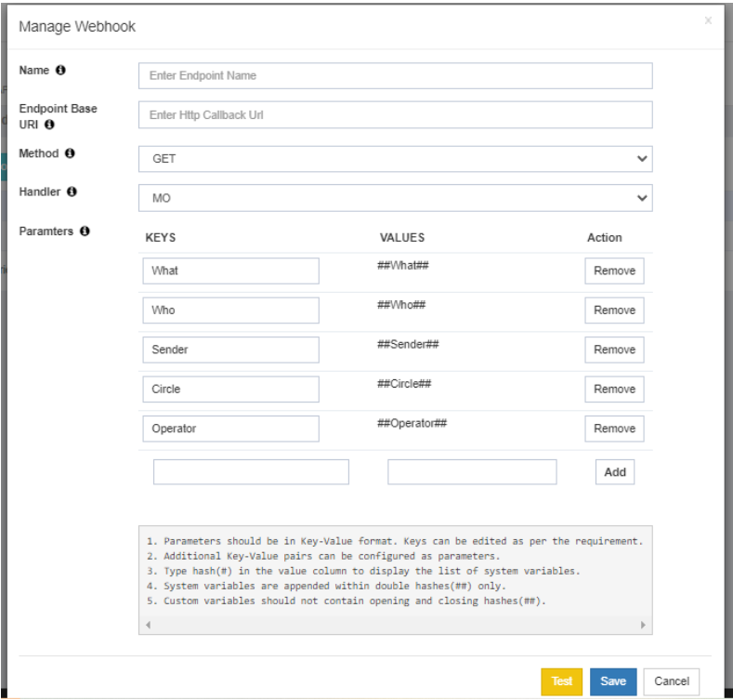Screen dimensions: 733x700
Task: Click the ##Operator## value text
Action: (x=412, y=423)
